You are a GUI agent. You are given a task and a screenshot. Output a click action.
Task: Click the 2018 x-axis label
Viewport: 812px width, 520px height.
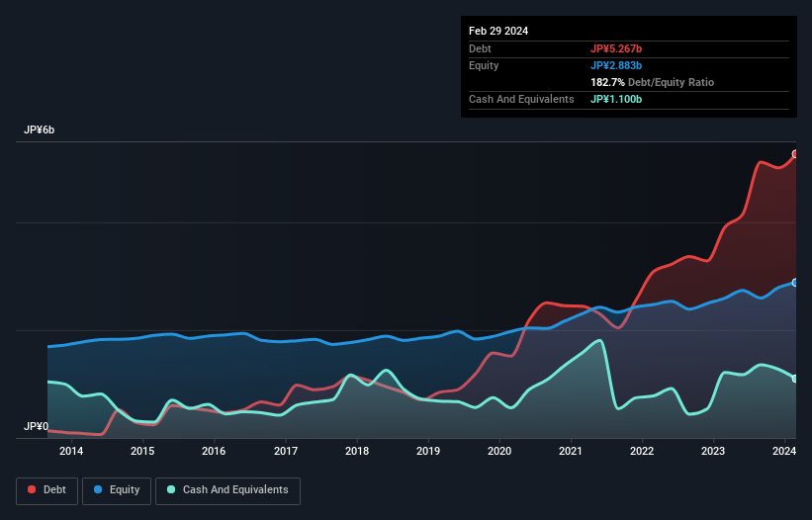pyautogui.click(x=357, y=451)
